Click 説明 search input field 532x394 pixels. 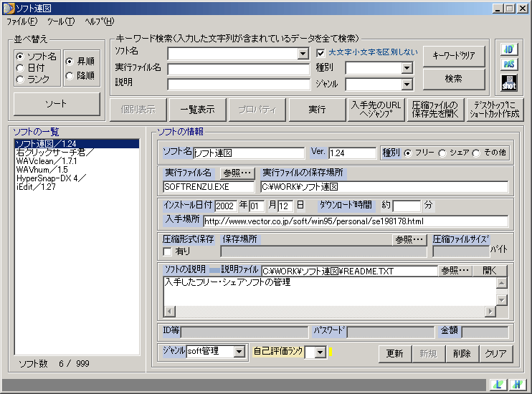click(239, 85)
